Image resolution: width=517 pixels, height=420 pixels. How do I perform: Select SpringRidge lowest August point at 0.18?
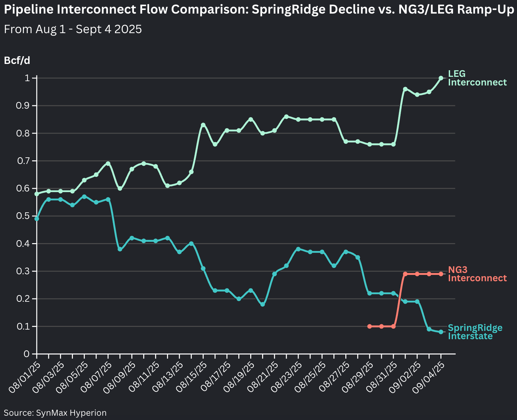point(262,304)
